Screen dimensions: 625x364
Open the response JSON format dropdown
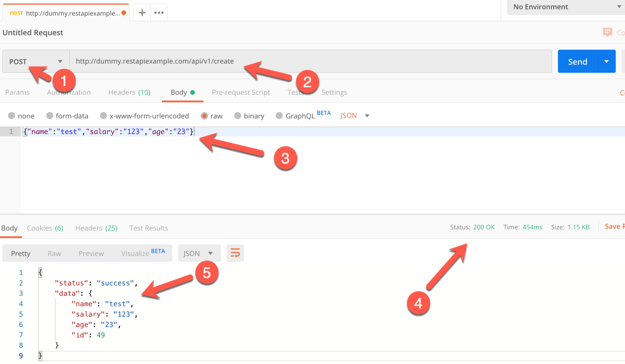point(199,253)
